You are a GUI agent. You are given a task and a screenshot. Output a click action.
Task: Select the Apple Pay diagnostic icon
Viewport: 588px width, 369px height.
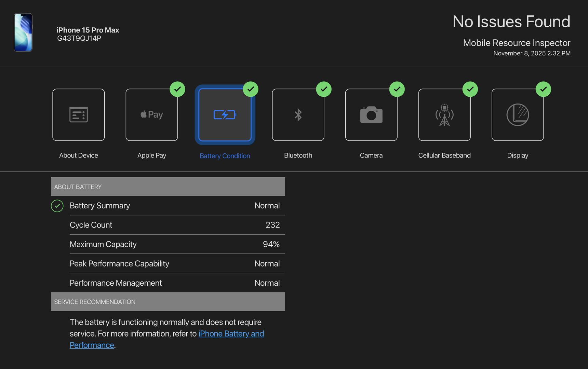pos(152,115)
